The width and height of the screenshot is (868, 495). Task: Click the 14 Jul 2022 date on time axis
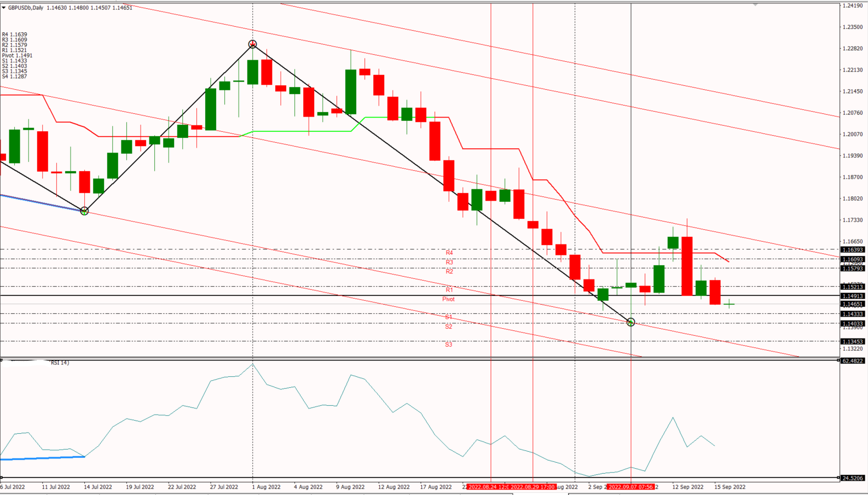[98, 487]
